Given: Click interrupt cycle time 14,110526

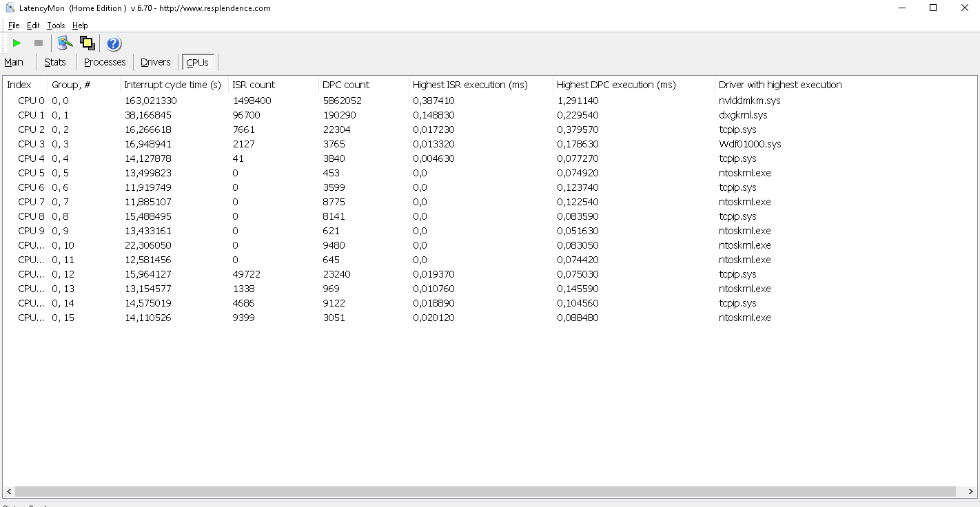Looking at the screenshot, I should coord(147,318).
